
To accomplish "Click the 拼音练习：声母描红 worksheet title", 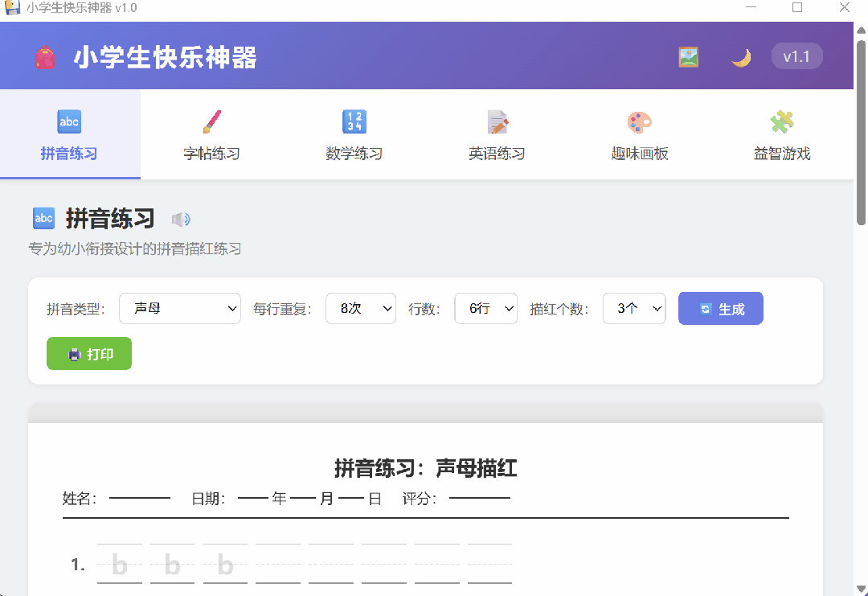I will (x=425, y=469).
